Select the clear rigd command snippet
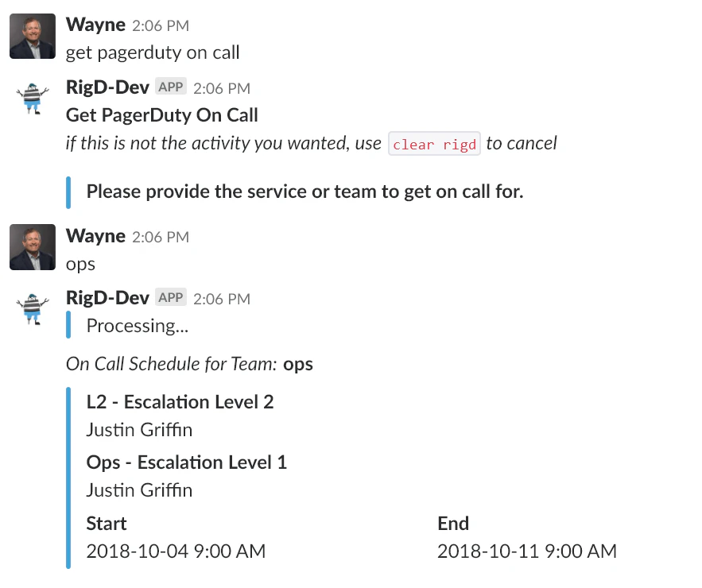The image size is (702, 588). 434,144
